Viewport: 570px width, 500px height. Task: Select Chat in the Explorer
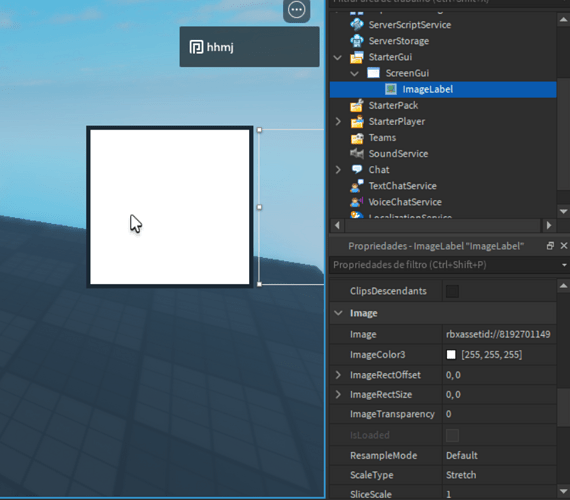[x=379, y=170]
